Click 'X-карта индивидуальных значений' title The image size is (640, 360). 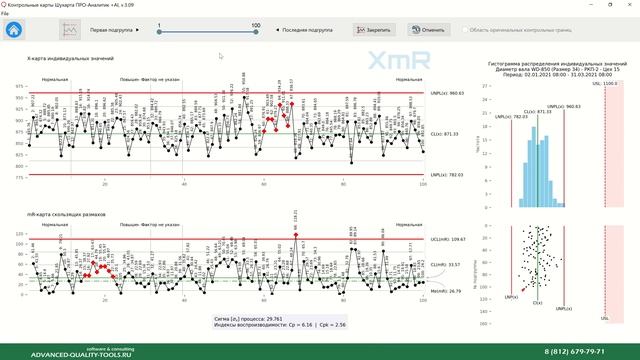tap(70, 58)
